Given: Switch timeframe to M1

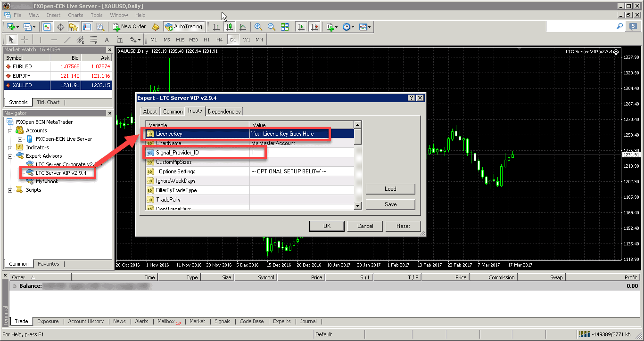Looking at the screenshot, I should pyautogui.click(x=154, y=40).
